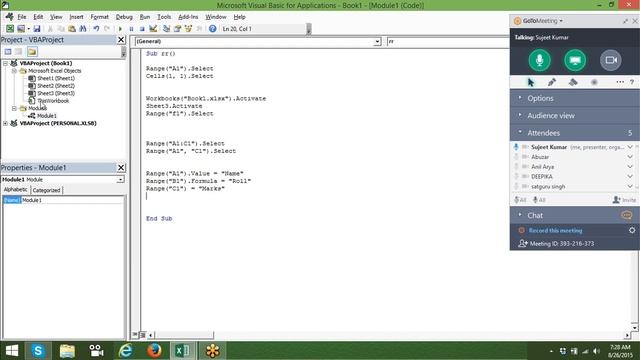The image size is (640, 360).
Task: Click View Code icon in Project pane
Action: 8,51
